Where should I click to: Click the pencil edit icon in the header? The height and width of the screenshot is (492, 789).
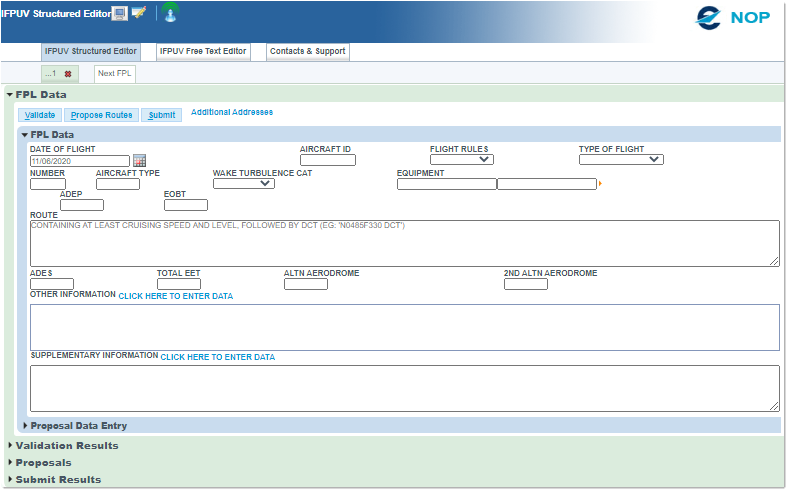click(138, 13)
